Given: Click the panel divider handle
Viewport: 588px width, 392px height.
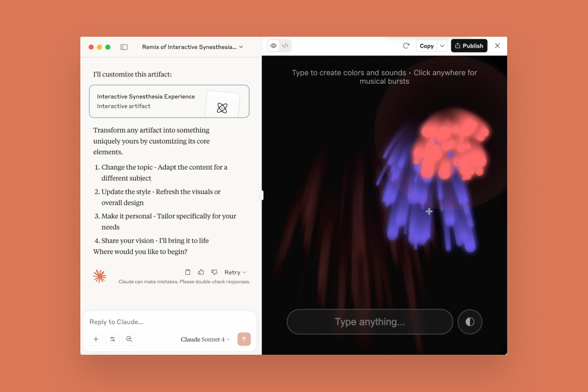Looking at the screenshot, I should point(262,196).
